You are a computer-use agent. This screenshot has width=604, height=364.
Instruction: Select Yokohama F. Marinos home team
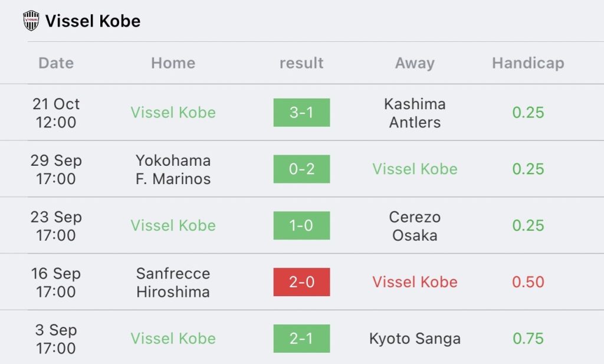click(173, 169)
